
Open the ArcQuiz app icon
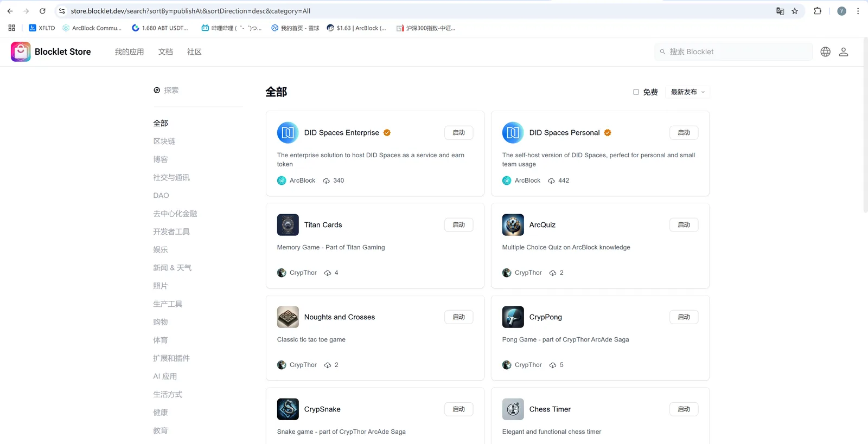coord(513,225)
